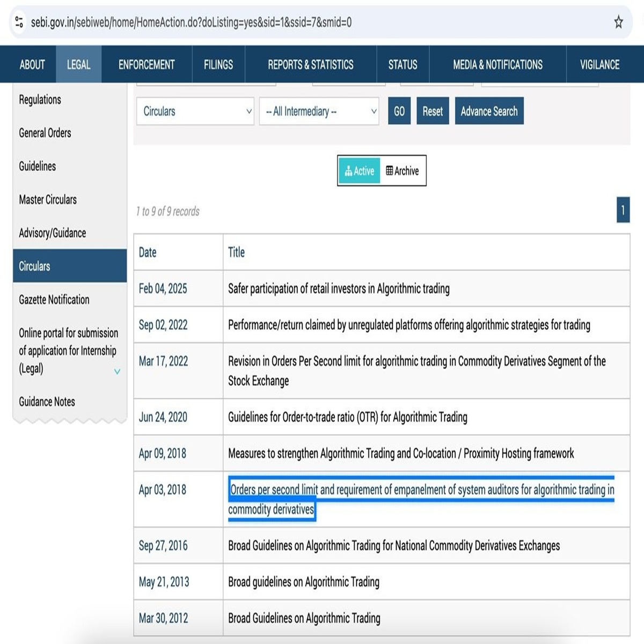
Task: Go to page 1 in pagination
Action: tap(623, 210)
